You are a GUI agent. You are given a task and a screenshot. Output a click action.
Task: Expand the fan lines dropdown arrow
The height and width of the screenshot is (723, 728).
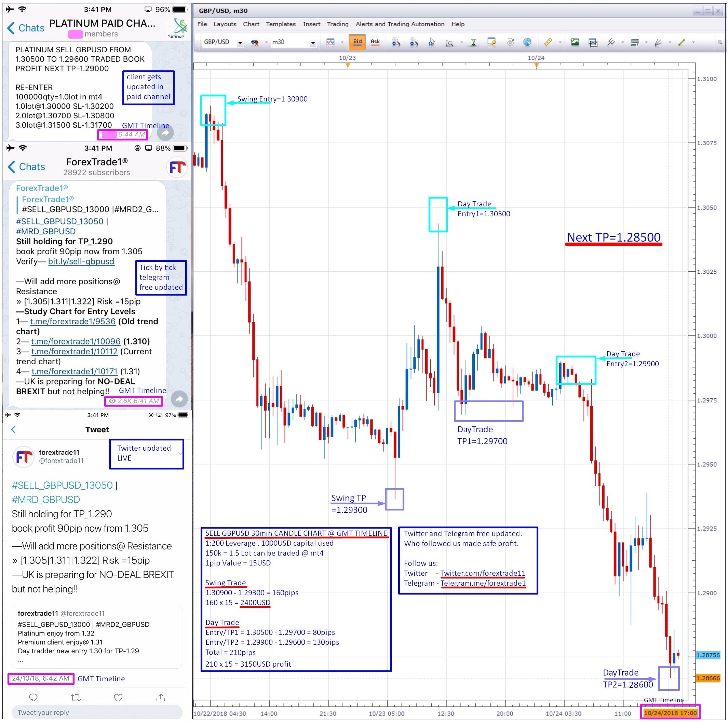tap(670, 43)
